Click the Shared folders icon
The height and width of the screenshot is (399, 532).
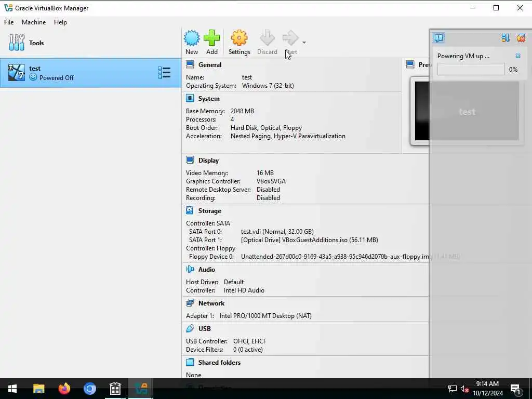(190, 362)
